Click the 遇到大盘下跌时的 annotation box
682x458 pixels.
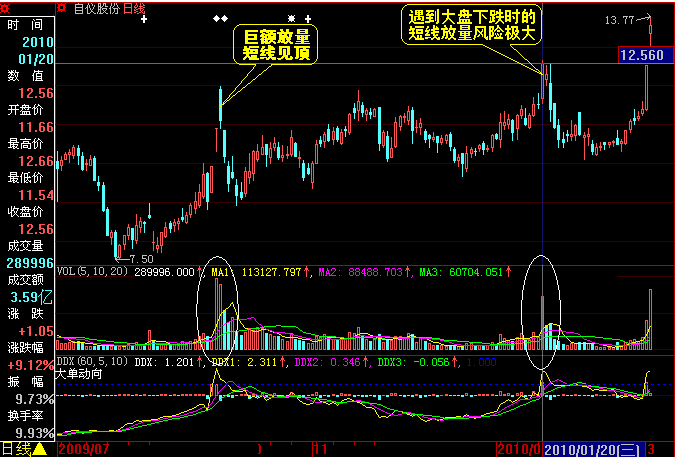tap(471, 25)
